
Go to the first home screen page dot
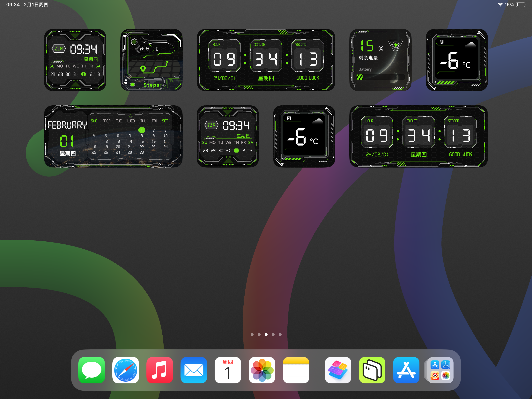(x=252, y=335)
